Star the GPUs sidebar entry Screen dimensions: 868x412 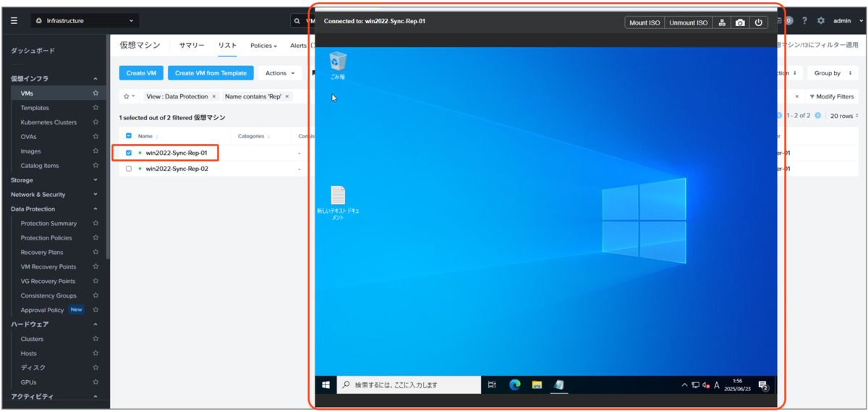click(x=95, y=382)
